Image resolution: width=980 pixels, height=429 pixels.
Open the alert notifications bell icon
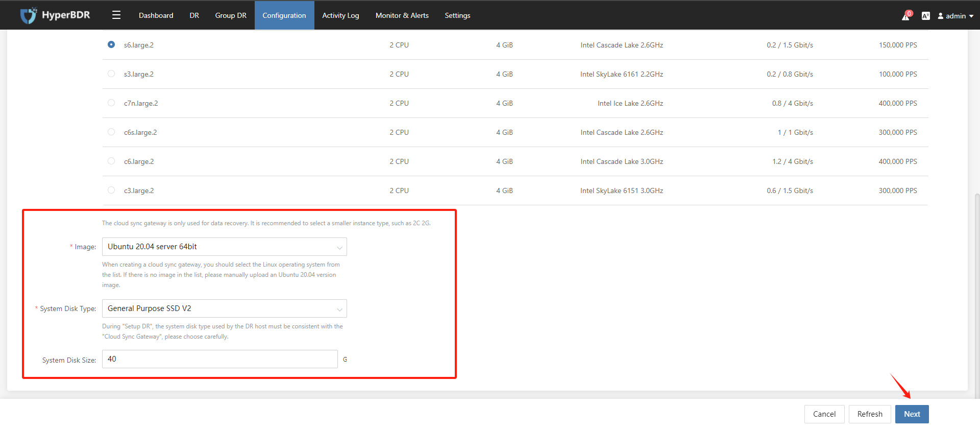click(906, 16)
